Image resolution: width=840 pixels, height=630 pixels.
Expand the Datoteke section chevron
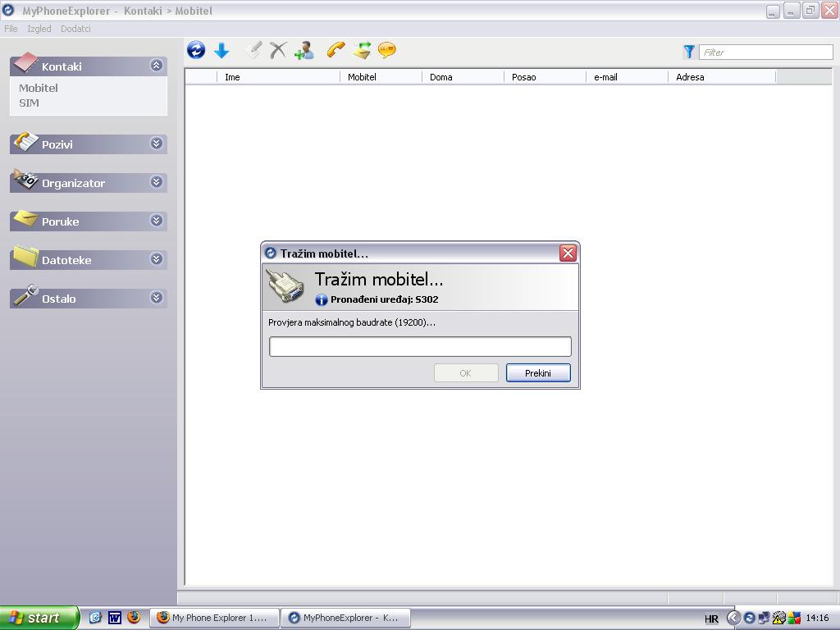(x=157, y=259)
